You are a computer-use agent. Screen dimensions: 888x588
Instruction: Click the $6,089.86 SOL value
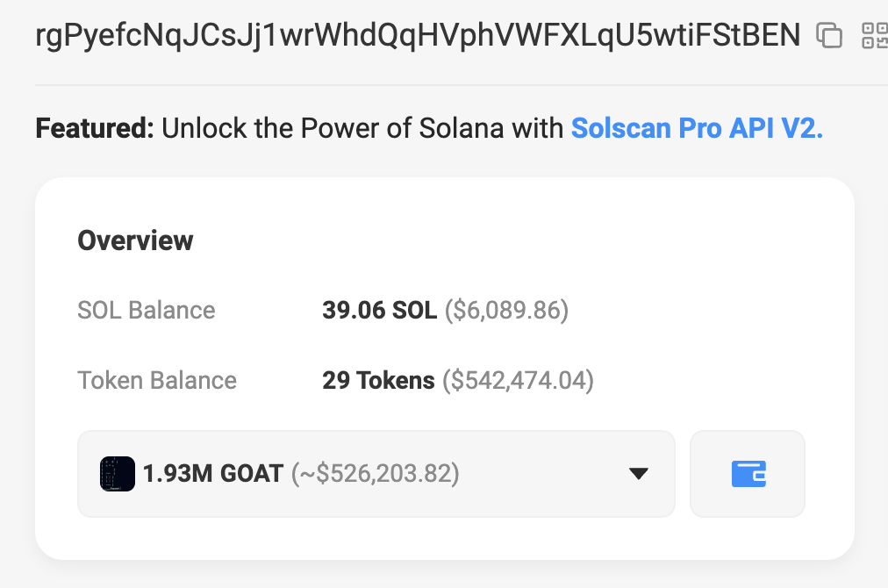click(x=506, y=310)
